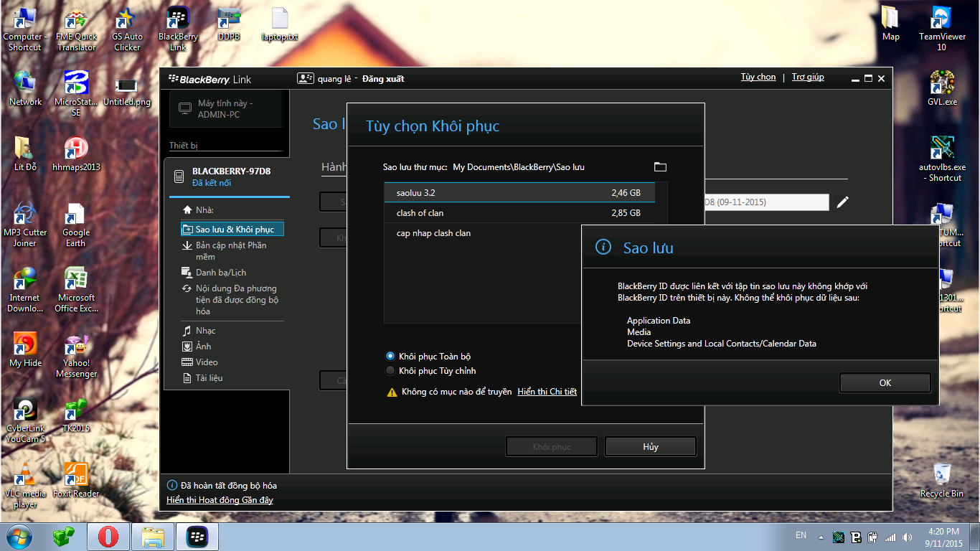Open BlackBerry Link desktop shortcut
980x551 pixels.
pos(178,29)
